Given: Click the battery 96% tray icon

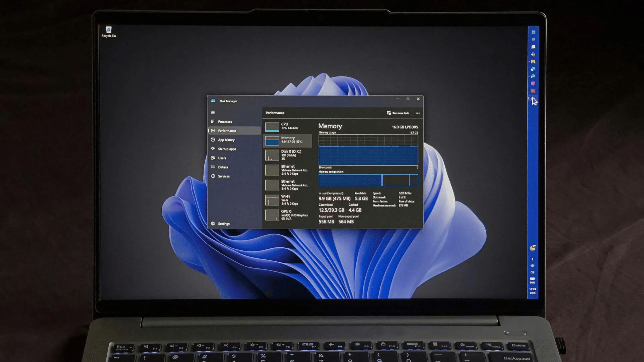Looking at the screenshot, I should [x=532, y=280].
